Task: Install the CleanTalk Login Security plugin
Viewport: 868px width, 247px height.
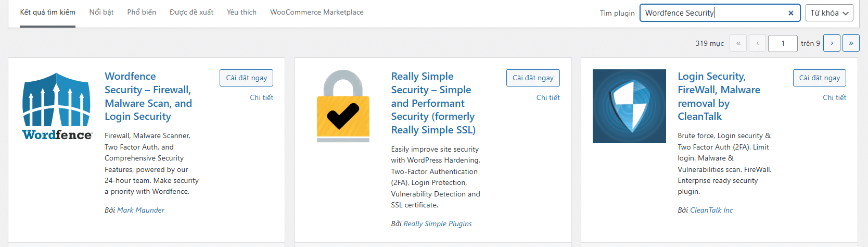Action: (820, 78)
